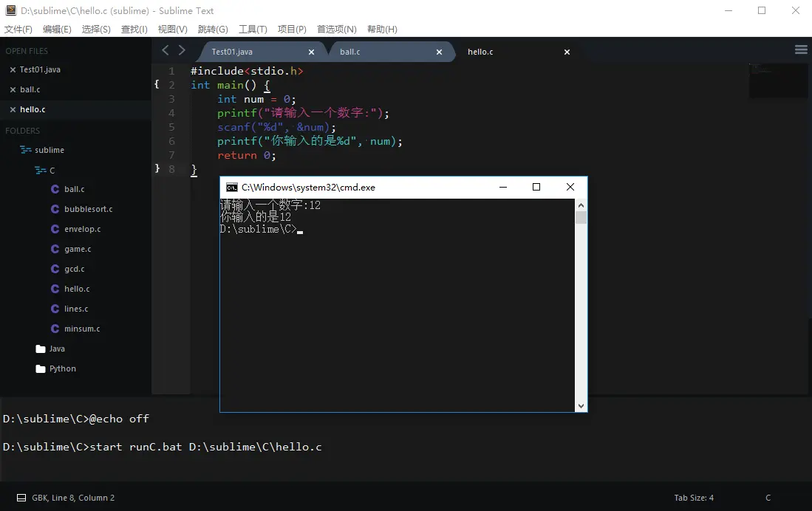Image resolution: width=812 pixels, height=511 pixels.
Task: Close hello.c in the Open Files list
Action: pos(13,110)
